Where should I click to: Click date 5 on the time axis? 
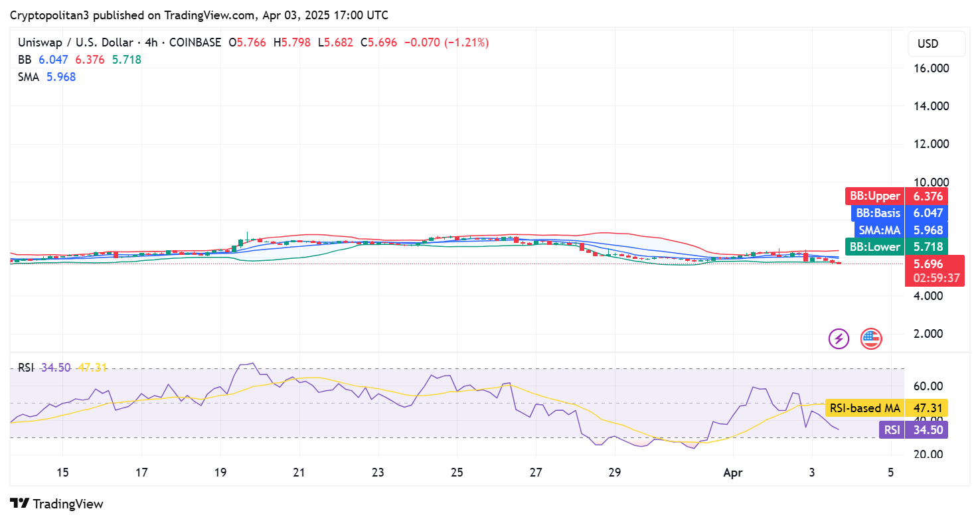click(x=890, y=473)
